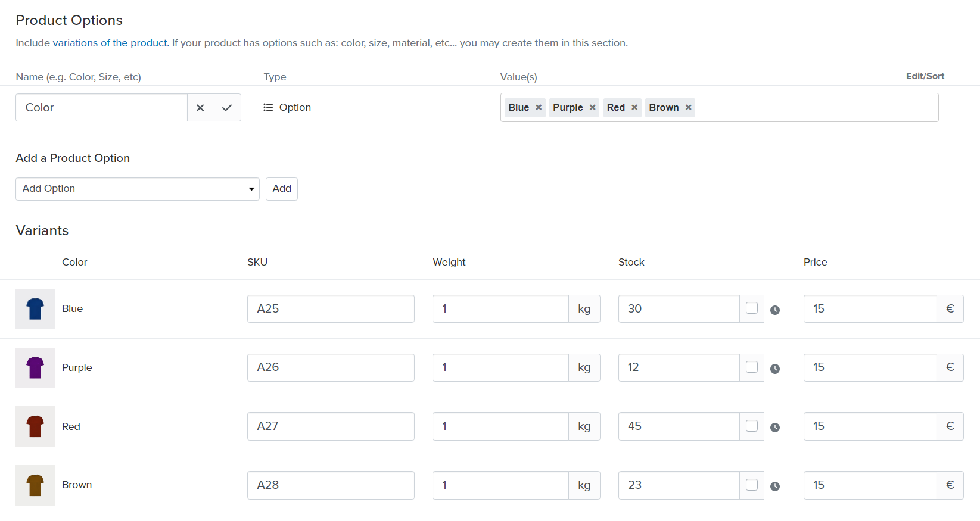Click the X cancel icon beside Color name
Screen dimensions: 980x521
(x=200, y=108)
